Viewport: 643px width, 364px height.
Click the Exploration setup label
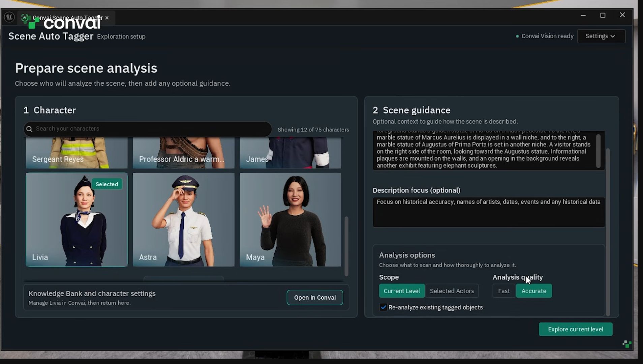click(121, 36)
